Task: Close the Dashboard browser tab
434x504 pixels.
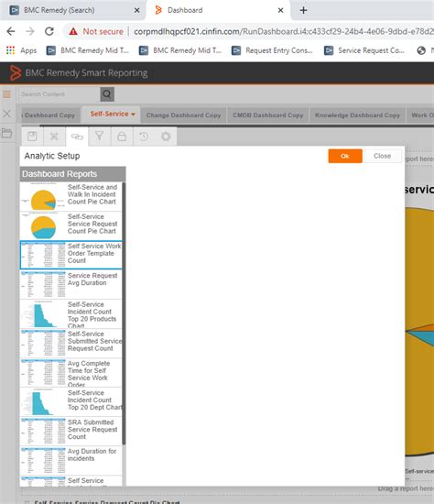Action: pyautogui.click(x=280, y=10)
